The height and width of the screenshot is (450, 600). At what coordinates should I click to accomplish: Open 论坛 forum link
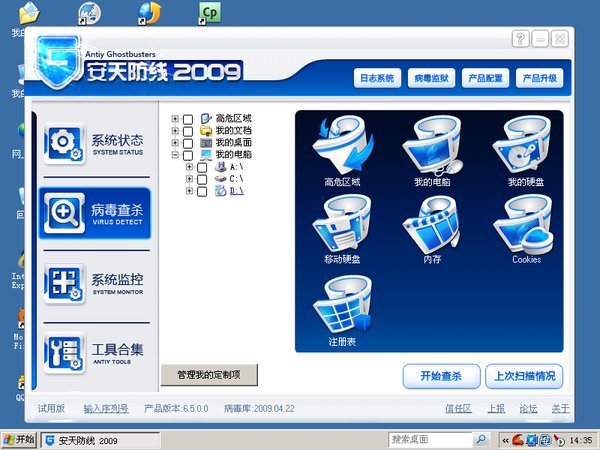coord(528,409)
